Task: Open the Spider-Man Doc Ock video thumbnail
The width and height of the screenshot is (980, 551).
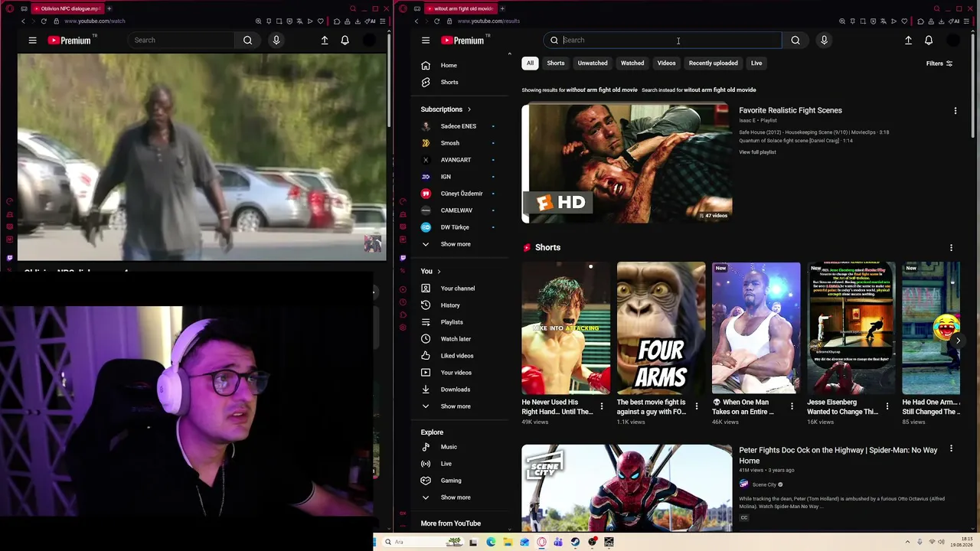Action: 627,487
